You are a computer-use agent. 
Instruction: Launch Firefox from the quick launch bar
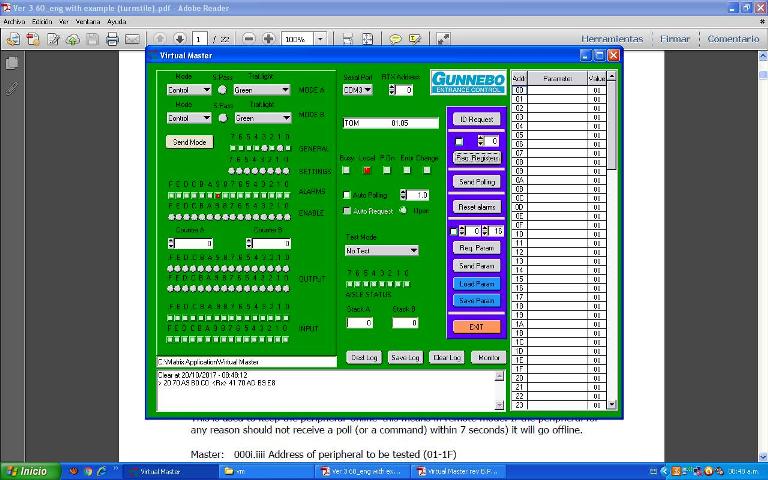click(x=73, y=471)
